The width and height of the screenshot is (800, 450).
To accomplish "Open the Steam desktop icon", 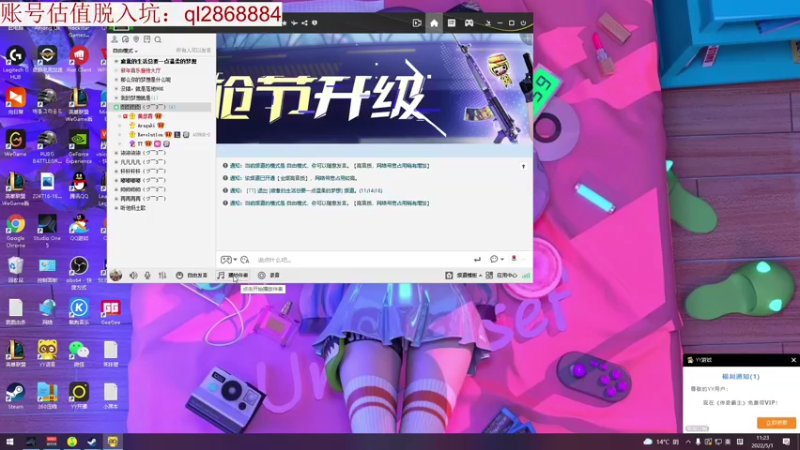I will 15,396.
